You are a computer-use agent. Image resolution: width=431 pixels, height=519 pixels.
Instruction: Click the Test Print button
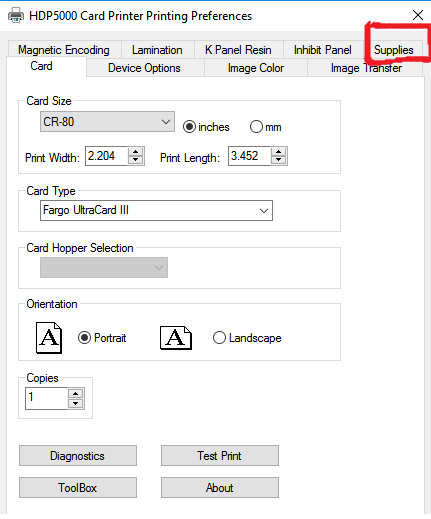(x=220, y=456)
